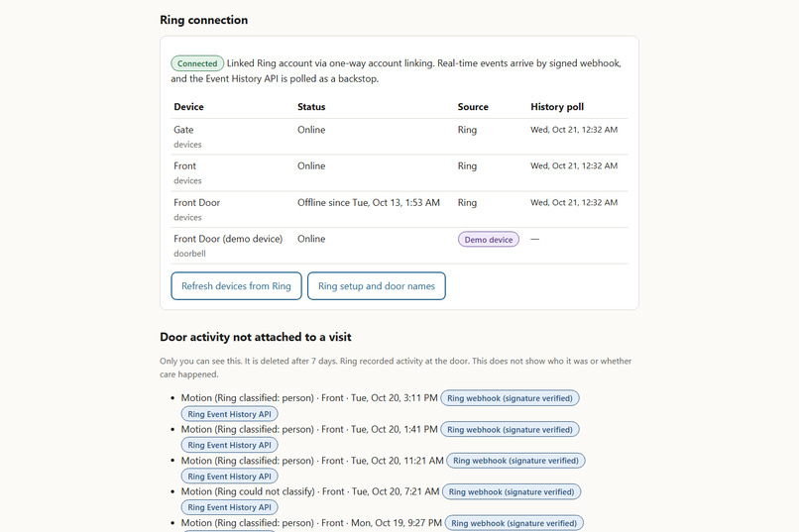
Task: Click the purple Demo device badge
Action: tap(488, 240)
